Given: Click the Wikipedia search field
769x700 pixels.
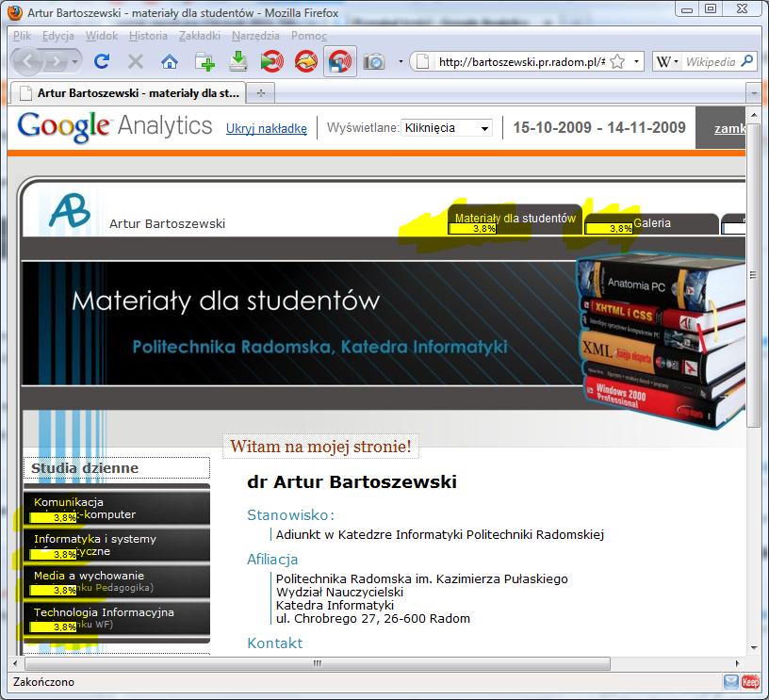Looking at the screenshot, I should [711, 62].
